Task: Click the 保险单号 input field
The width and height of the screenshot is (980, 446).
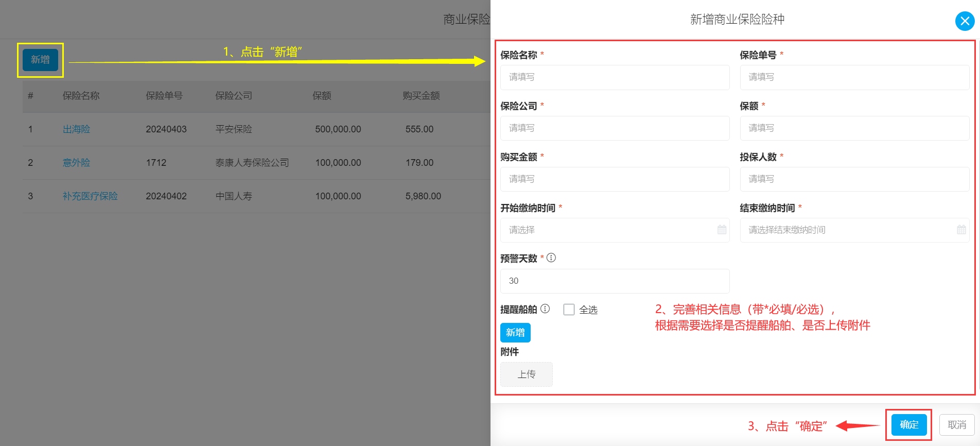Action: (854, 77)
